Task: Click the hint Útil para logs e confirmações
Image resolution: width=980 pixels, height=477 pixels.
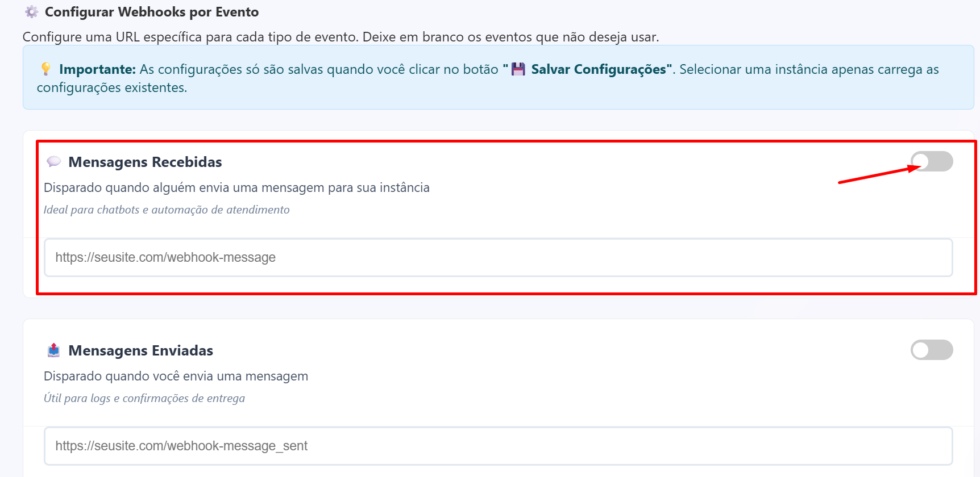Action: pyautogui.click(x=144, y=398)
